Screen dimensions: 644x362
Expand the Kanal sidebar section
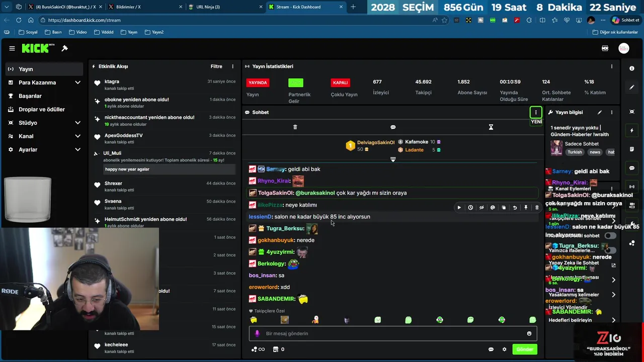click(77, 136)
